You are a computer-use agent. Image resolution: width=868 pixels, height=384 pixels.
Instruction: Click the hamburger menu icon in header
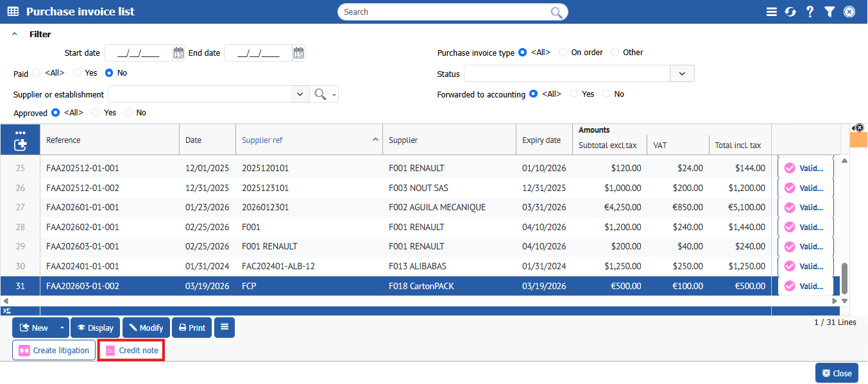tap(772, 12)
